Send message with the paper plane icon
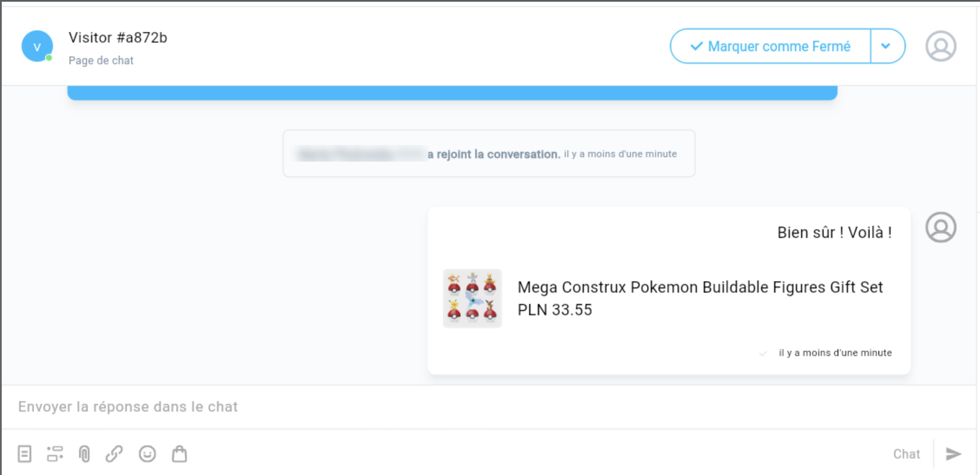Screen dimensions: 980x475 click(x=954, y=454)
